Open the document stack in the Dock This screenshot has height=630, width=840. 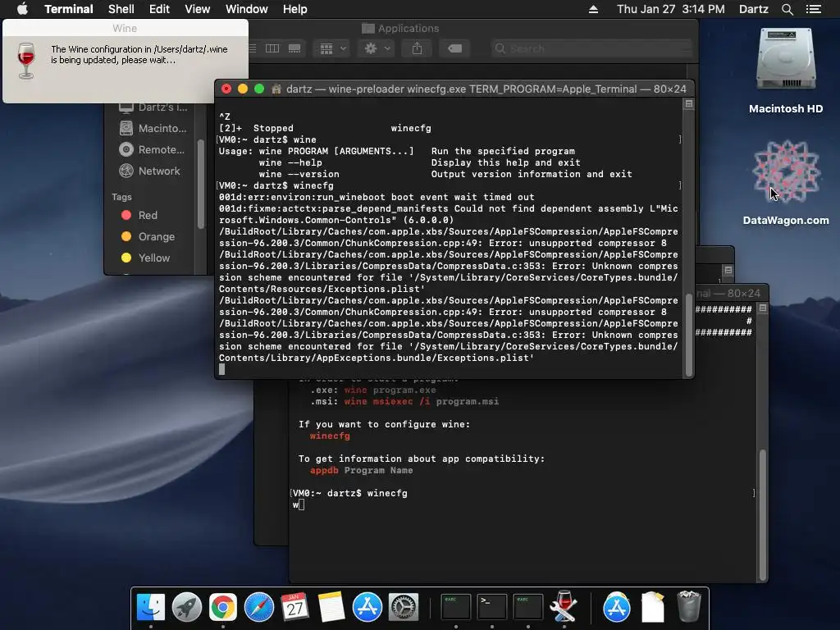point(652,608)
